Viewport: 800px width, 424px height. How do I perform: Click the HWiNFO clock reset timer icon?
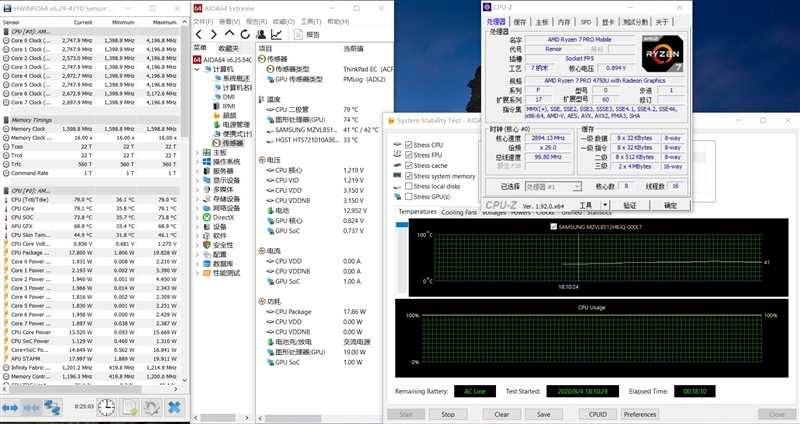click(x=105, y=407)
